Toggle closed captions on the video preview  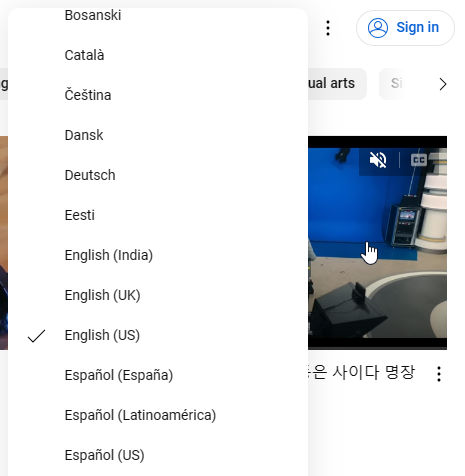point(419,160)
